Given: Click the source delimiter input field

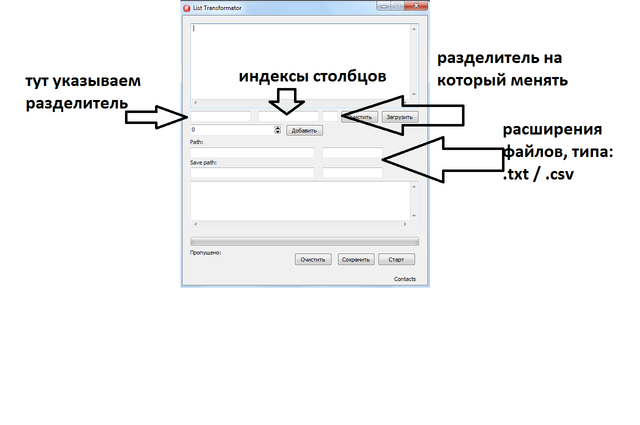Looking at the screenshot, I should [220, 116].
